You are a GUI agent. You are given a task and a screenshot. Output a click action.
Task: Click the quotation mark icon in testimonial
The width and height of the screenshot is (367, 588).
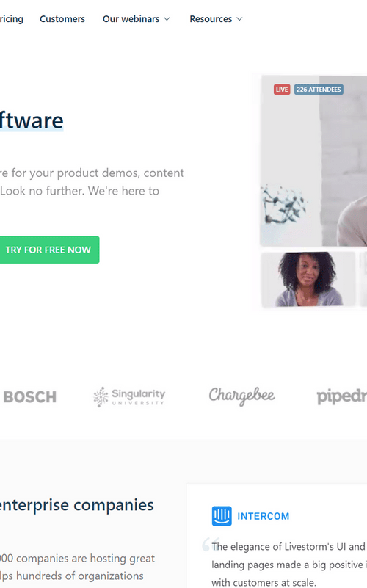(x=208, y=545)
